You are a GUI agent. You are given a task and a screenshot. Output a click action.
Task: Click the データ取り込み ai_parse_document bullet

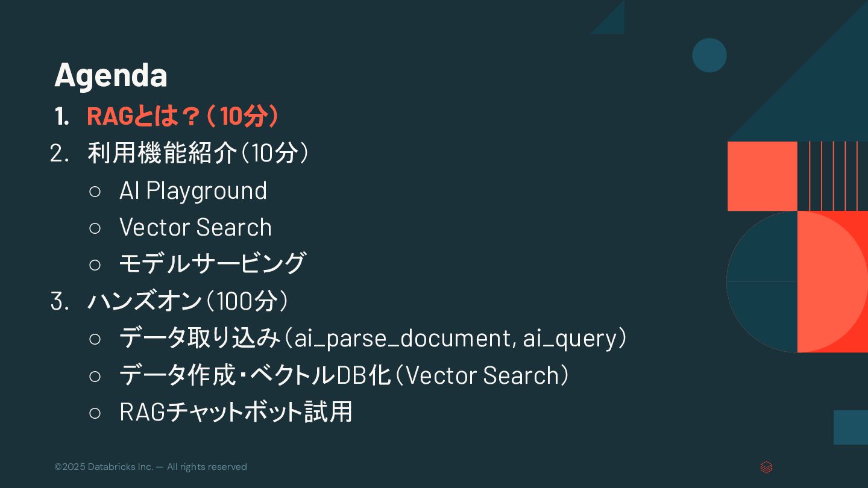point(373,337)
